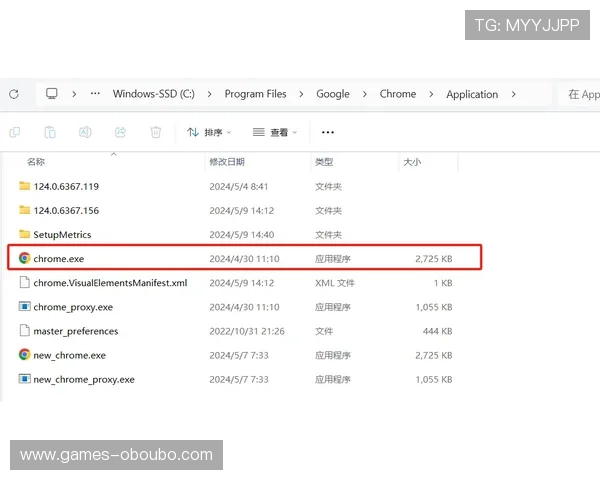This screenshot has width=600, height=480.
Task: Click date 2024/5/4 8:41
Action: 238,186
